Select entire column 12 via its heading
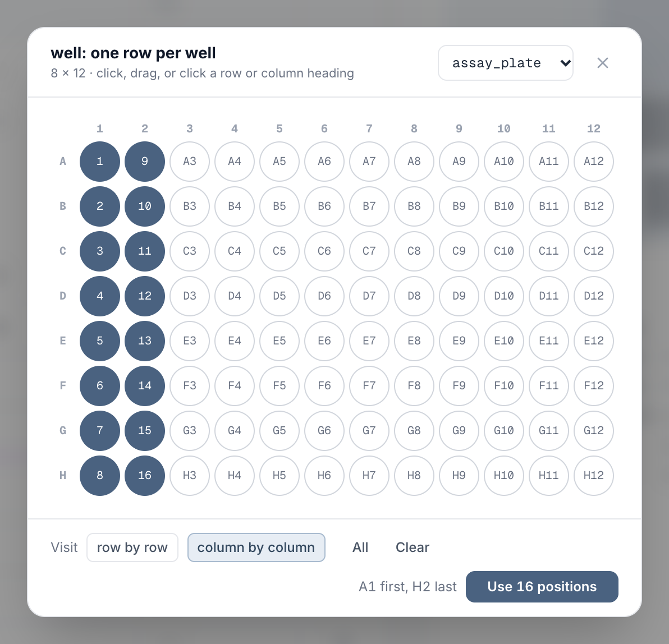 point(593,129)
